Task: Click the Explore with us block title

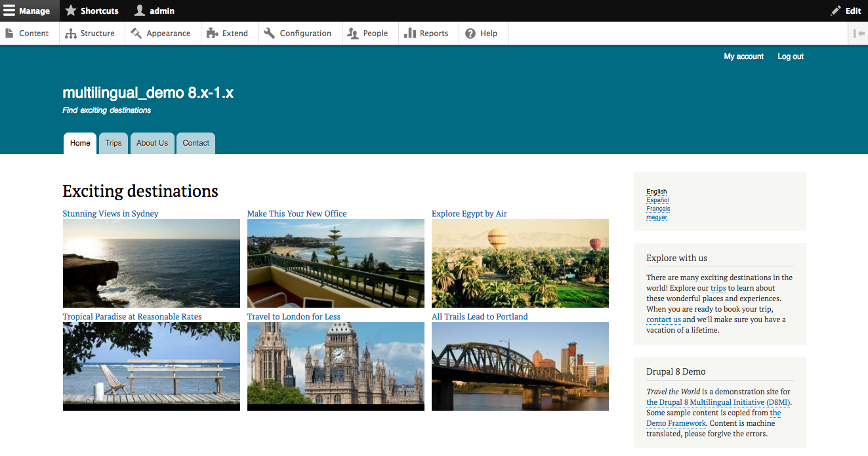Action: coord(676,258)
